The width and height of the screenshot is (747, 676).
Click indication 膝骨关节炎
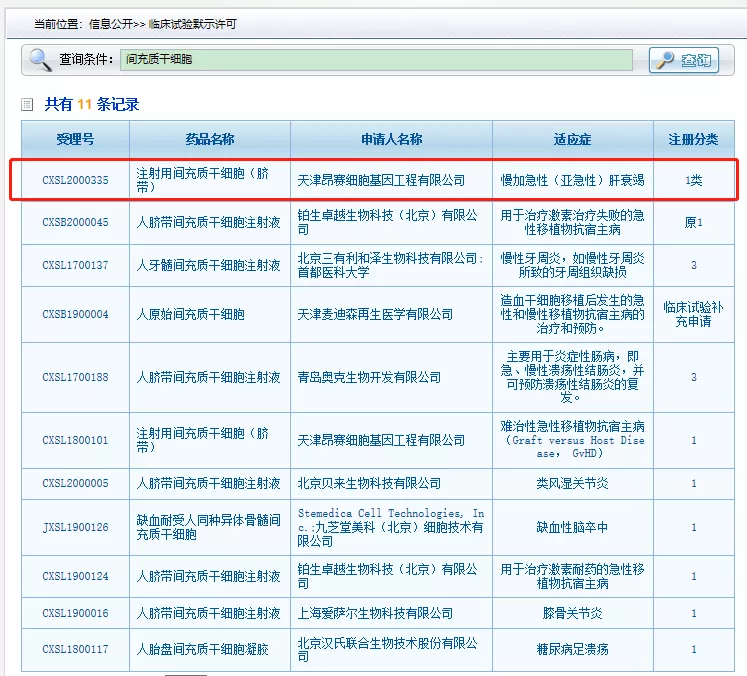tap(573, 613)
